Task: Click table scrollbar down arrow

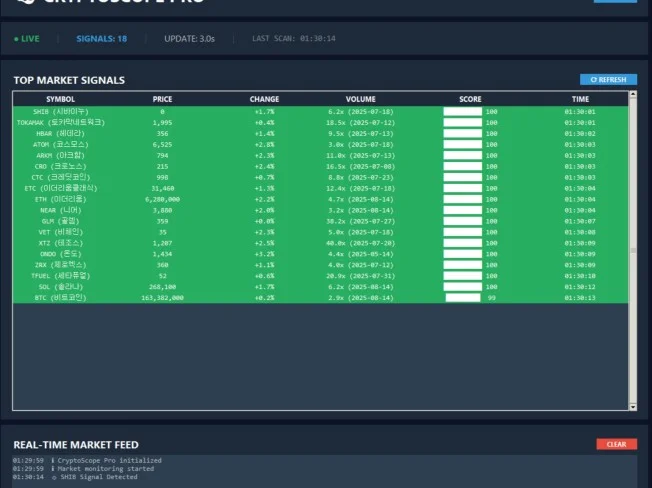Action: [x=631, y=407]
